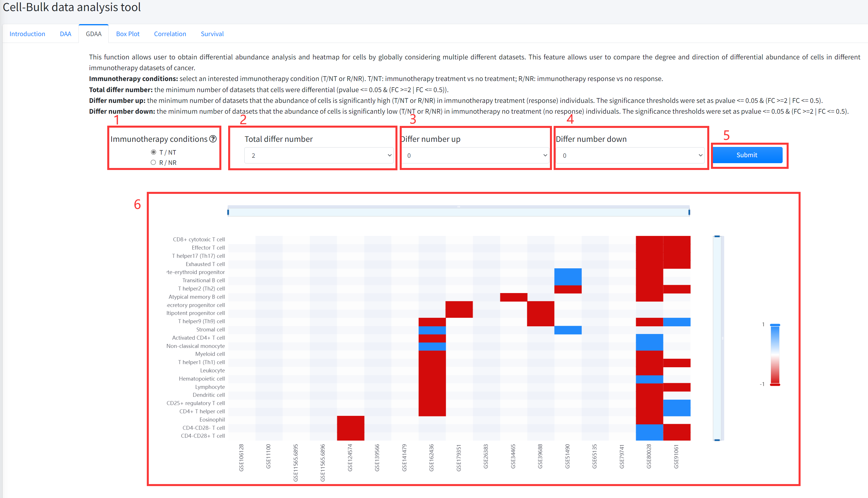The height and width of the screenshot is (498, 868).
Task: Open the Differ number down dropdown
Action: (630, 156)
